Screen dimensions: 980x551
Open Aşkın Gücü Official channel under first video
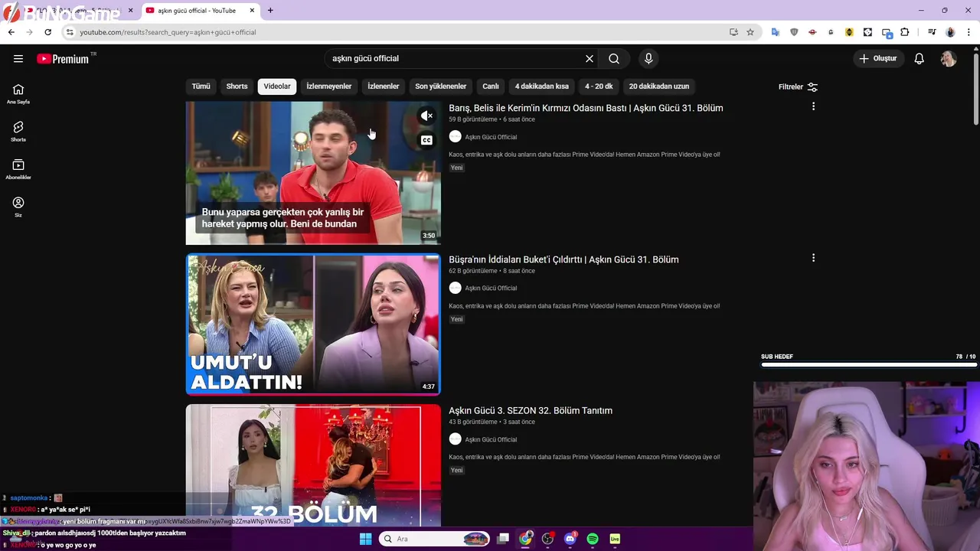491,137
